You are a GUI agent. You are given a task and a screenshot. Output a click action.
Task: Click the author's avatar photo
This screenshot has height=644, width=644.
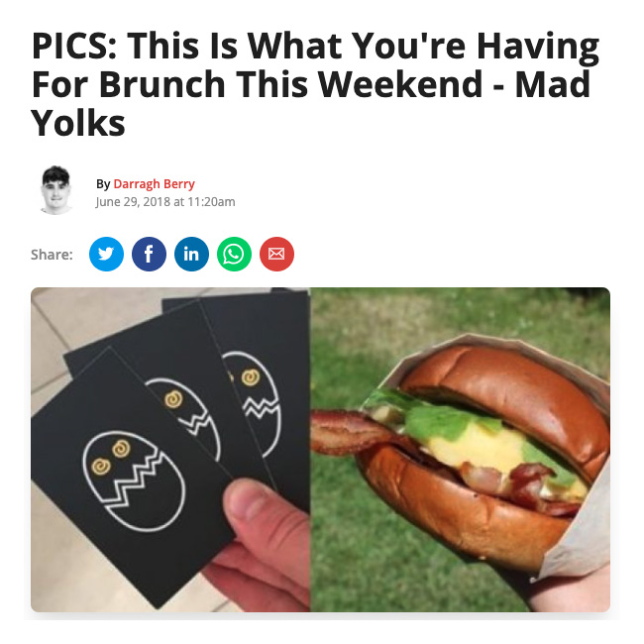click(x=56, y=190)
